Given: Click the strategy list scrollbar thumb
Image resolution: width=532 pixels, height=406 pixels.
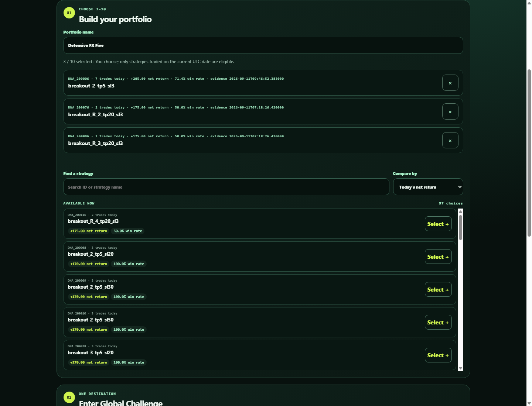Looking at the screenshot, I should click(x=460, y=227).
